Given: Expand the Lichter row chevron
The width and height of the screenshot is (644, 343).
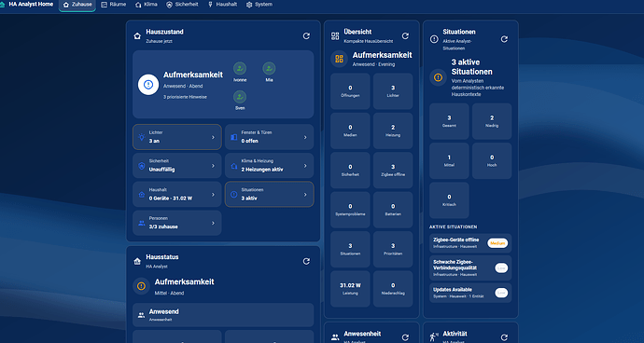Looking at the screenshot, I should (213, 137).
